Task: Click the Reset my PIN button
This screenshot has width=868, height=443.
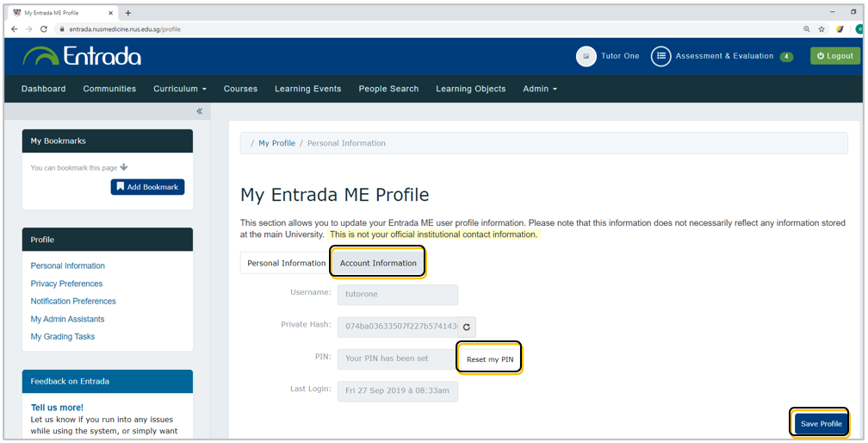Action: point(490,359)
